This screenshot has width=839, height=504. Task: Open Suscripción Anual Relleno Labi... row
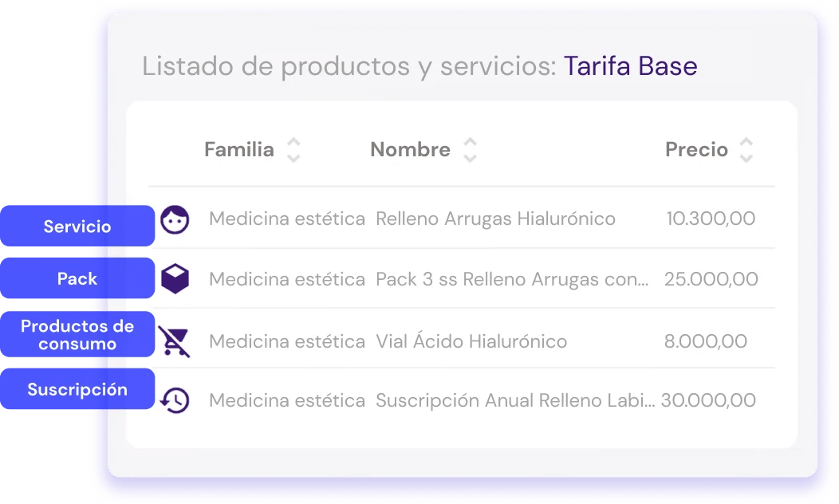(x=515, y=401)
